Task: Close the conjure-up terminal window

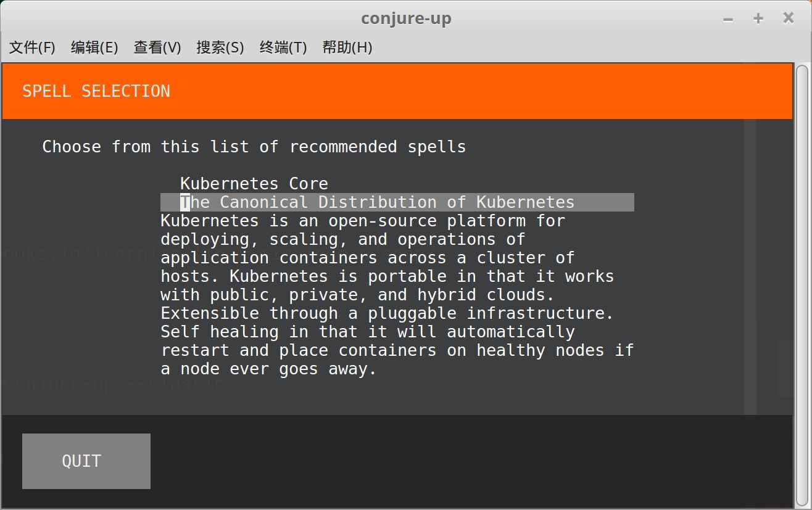Action: [x=789, y=19]
